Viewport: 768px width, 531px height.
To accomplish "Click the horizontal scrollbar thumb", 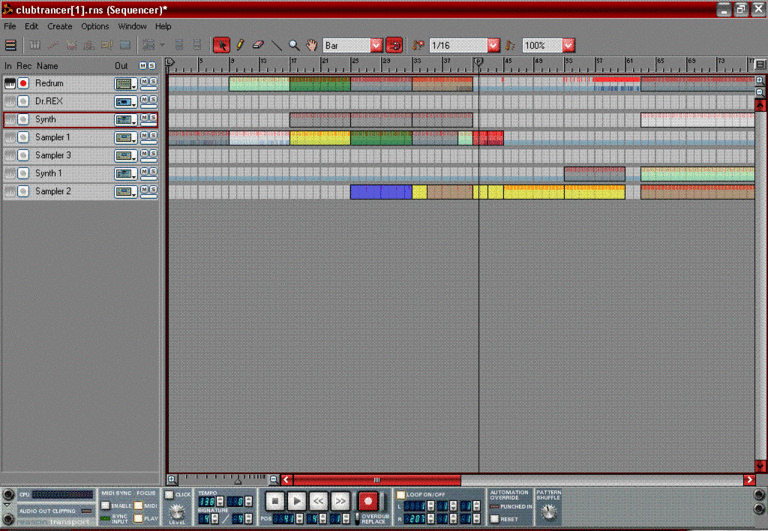I will click(376, 480).
